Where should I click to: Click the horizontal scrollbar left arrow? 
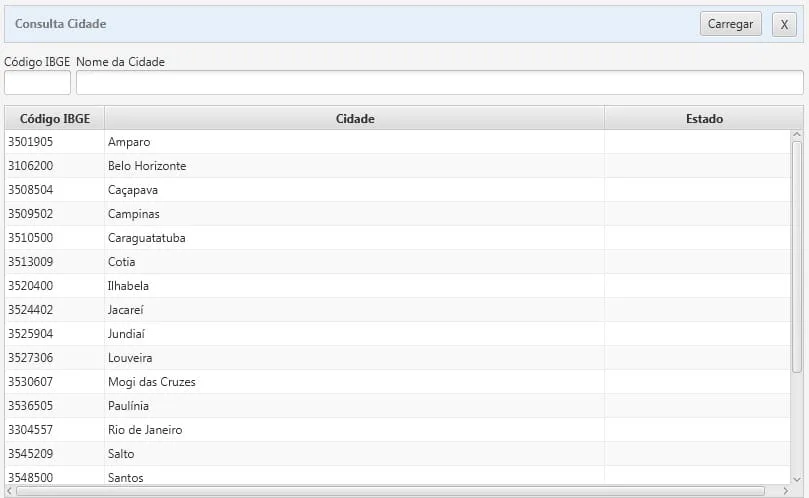(x=10, y=491)
